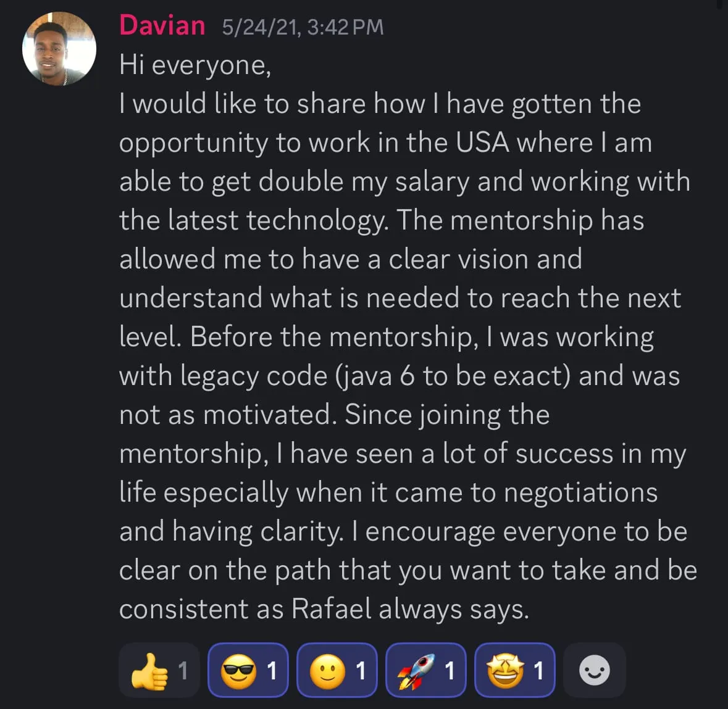Click the count beside the thumbs up reaction
The height and width of the screenshot is (709, 728).
click(x=183, y=671)
